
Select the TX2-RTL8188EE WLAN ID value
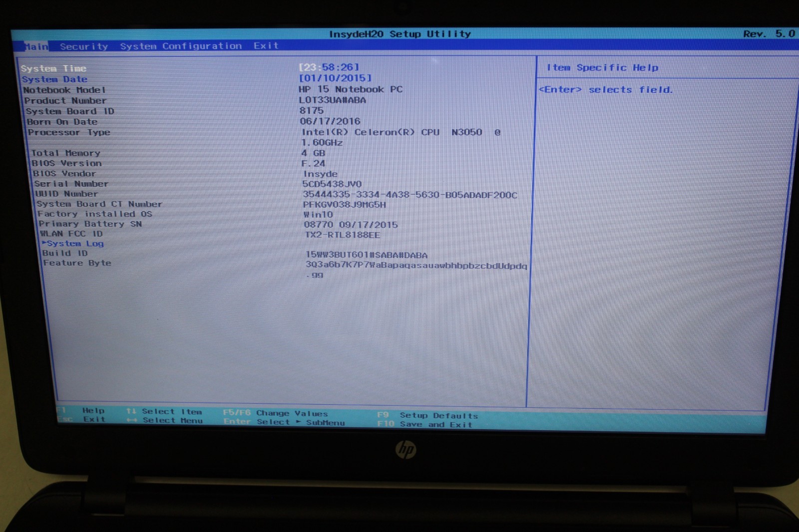click(343, 235)
